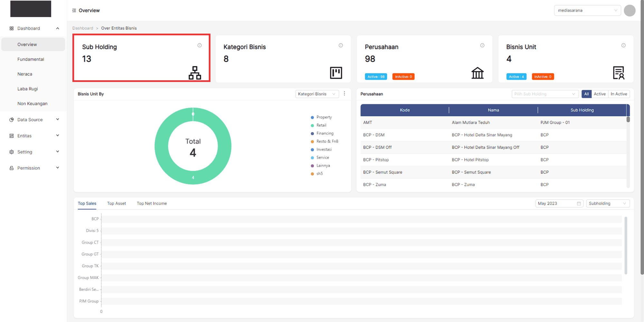Open the Fundamental sidebar link

tap(31, 59)
